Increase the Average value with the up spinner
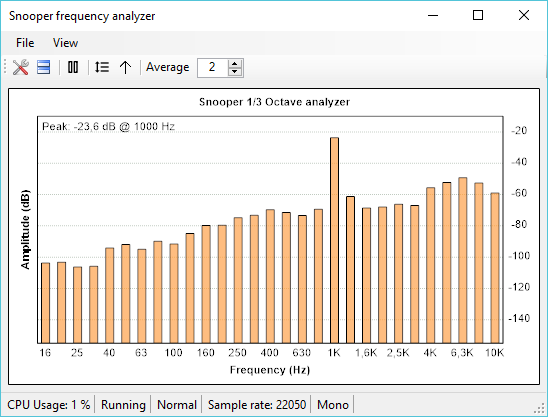The height and width of the screenshot is (417, 548). [235, 64]
